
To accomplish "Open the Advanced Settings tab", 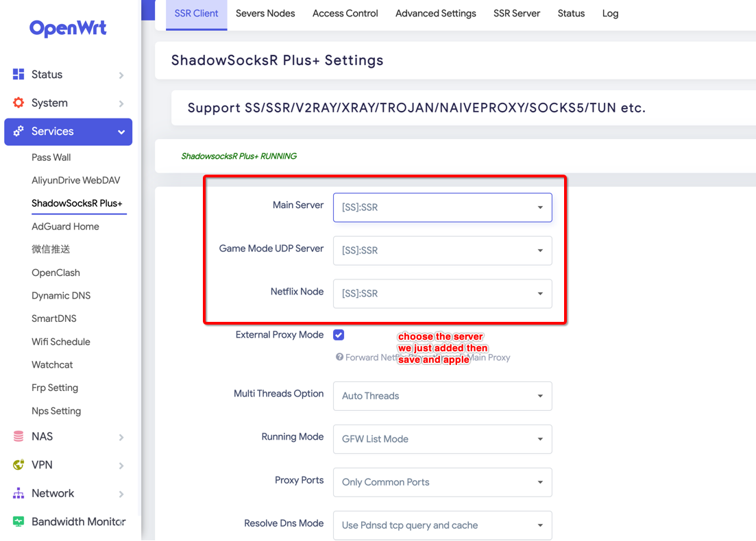I will pos(435,13).
